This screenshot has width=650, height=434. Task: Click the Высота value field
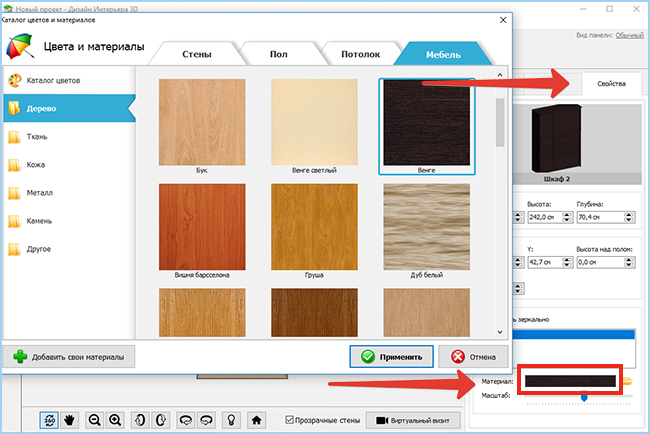pos(545,217)
